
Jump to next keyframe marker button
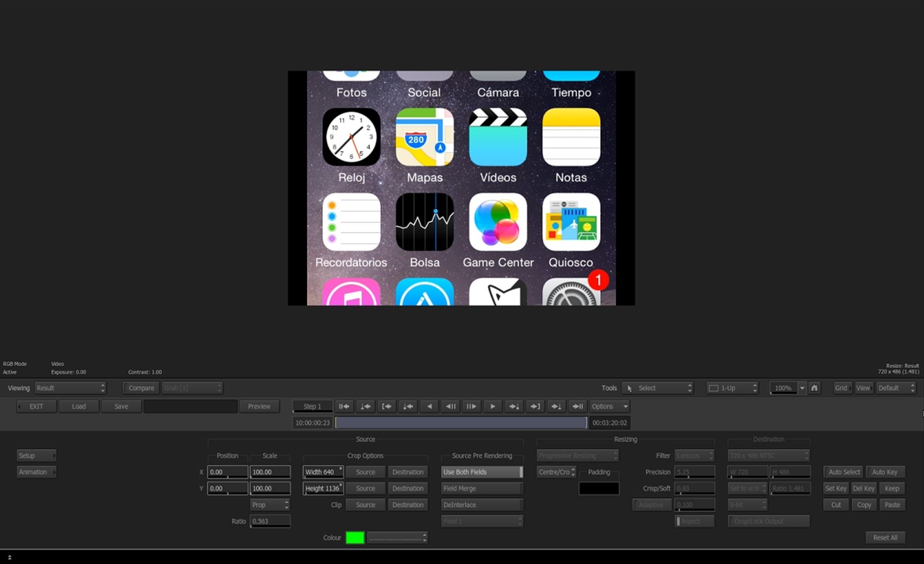coord(514,406)
